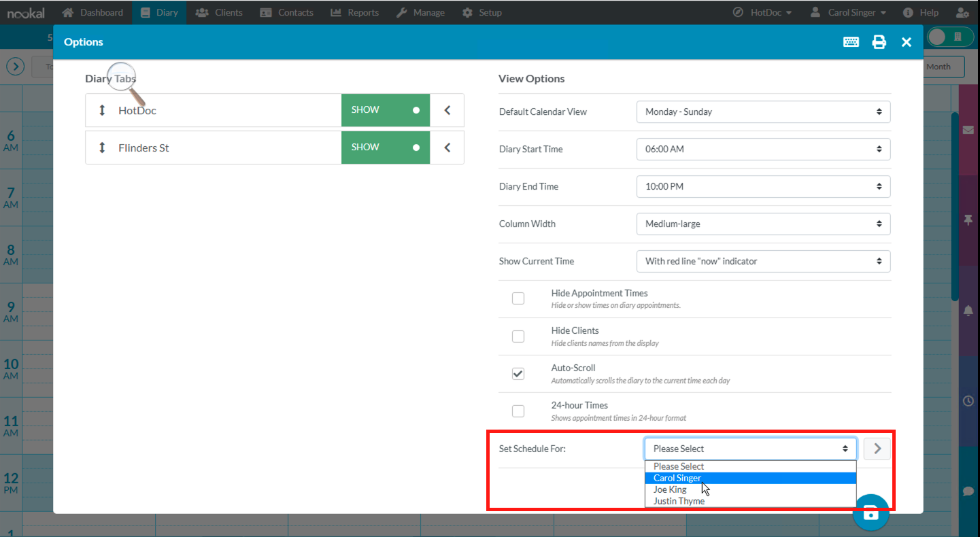Open Carol Singer user menu
Image resolution: width=980 pixels, height=537 pixels.
[x=849, y=12]
